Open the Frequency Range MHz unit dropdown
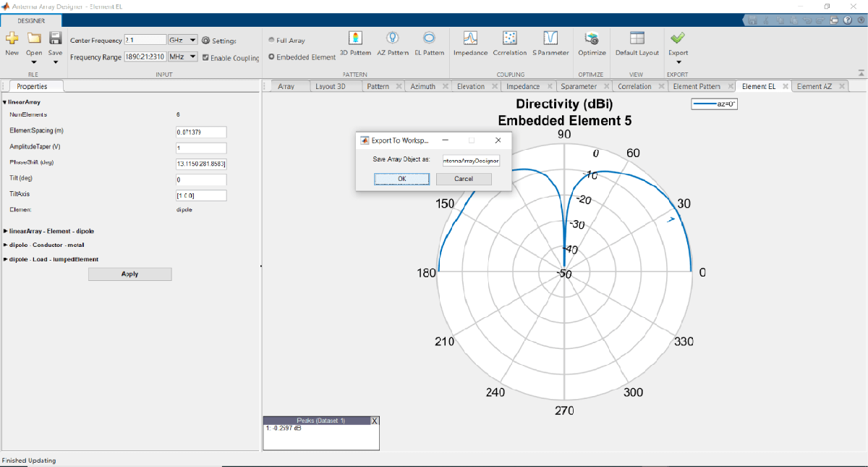This screenshot has width=868, height=467. click(182, 56)
